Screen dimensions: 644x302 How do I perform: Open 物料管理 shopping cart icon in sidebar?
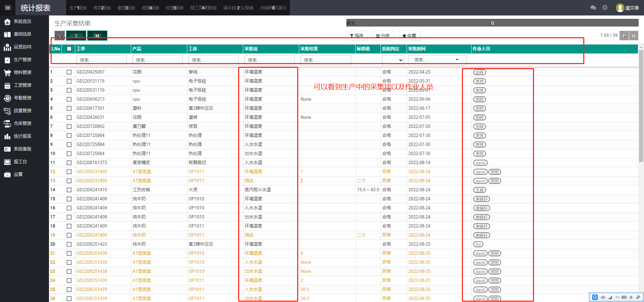(7, 72)
